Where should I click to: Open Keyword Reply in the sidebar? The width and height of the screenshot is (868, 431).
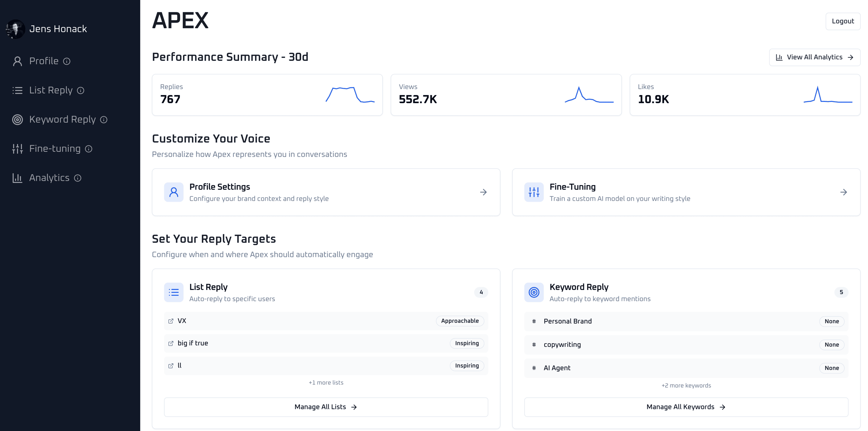click(x=62, y=120)
